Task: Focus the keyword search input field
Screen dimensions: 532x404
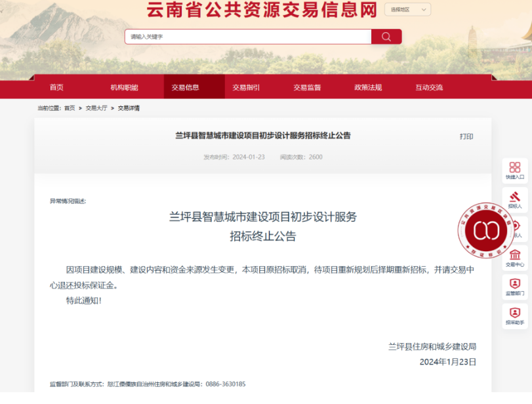Action: tap(248, 37)
